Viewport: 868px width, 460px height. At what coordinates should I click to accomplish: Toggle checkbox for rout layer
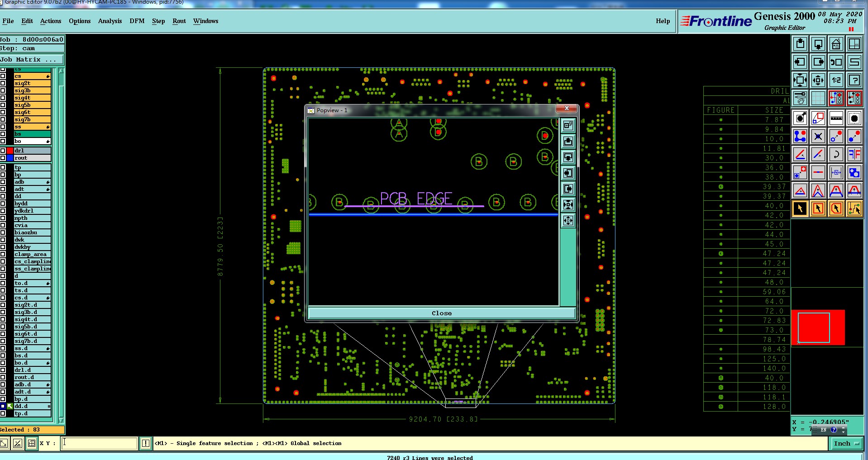pos(3,158)
